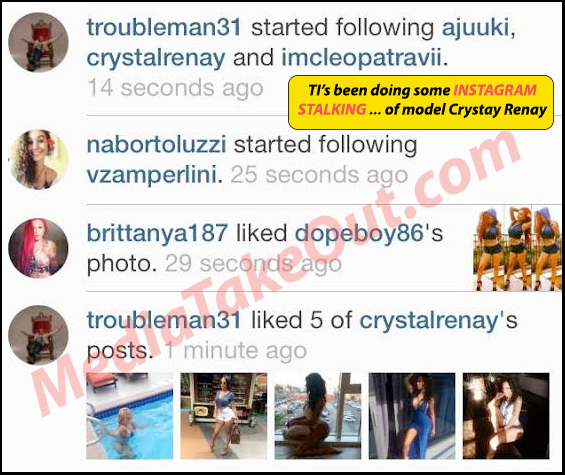
Task: Open dopeboy86's liked photo thumbnail
Action: point(517,249)
